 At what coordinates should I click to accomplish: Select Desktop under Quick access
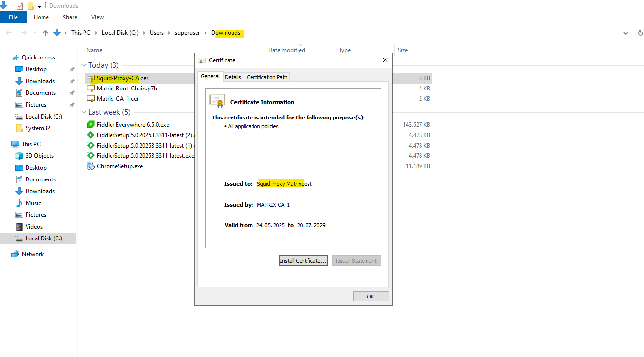pyautogui.click(x=36, y=69)
